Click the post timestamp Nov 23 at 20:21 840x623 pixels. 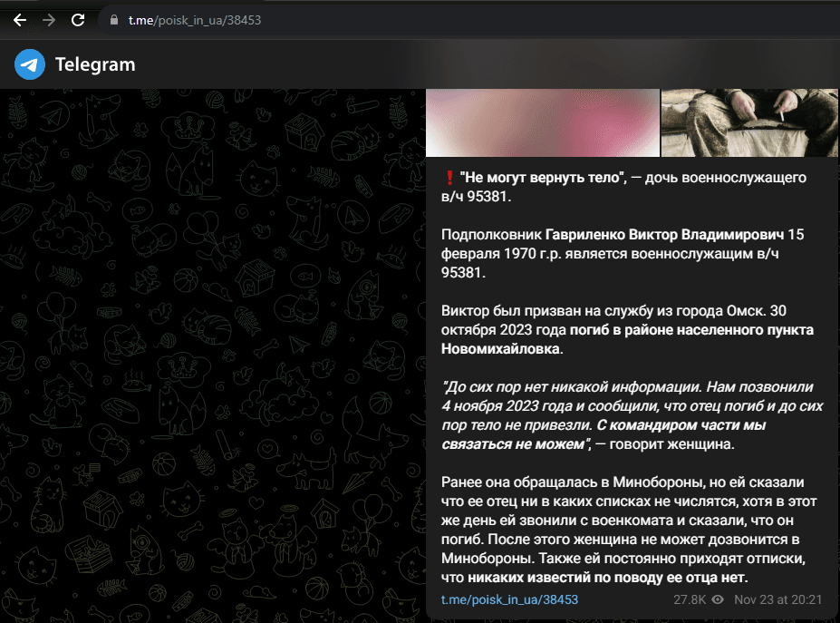[x=777, y=599]
